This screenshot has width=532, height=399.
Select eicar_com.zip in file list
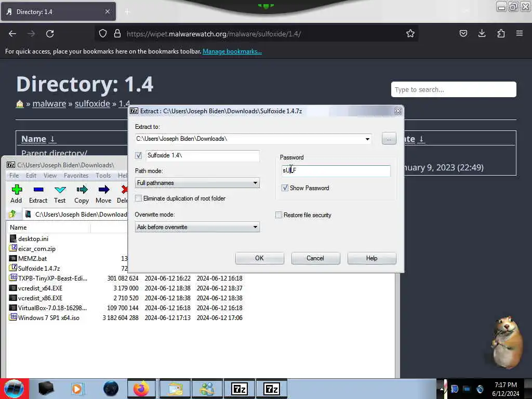[x=37, y=249]
